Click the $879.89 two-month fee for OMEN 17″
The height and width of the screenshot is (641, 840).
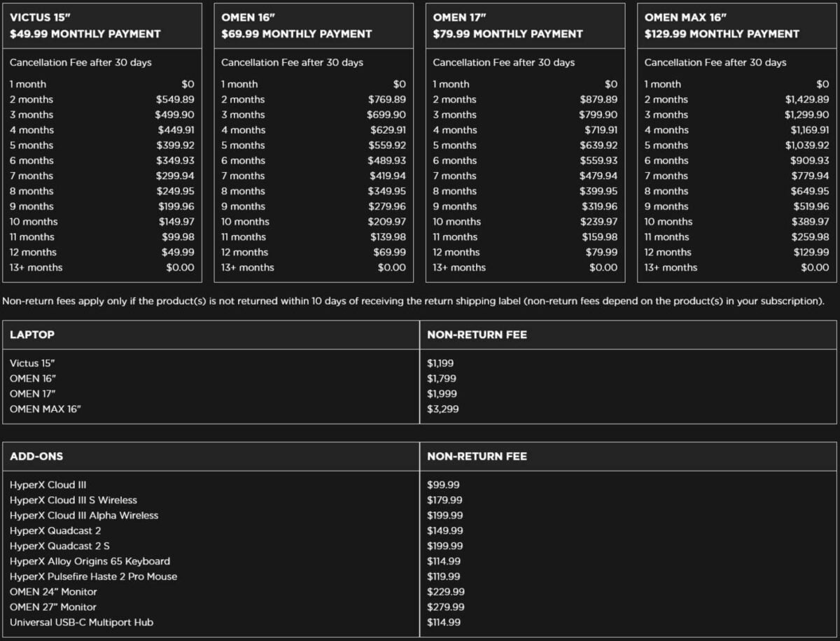(x=598, y=99)
